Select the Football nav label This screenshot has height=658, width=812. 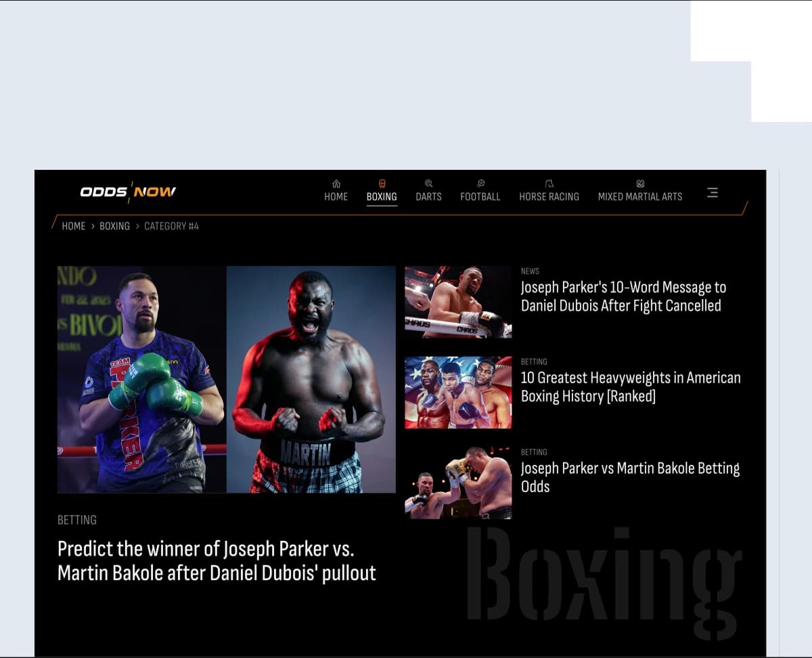(480, 197)
